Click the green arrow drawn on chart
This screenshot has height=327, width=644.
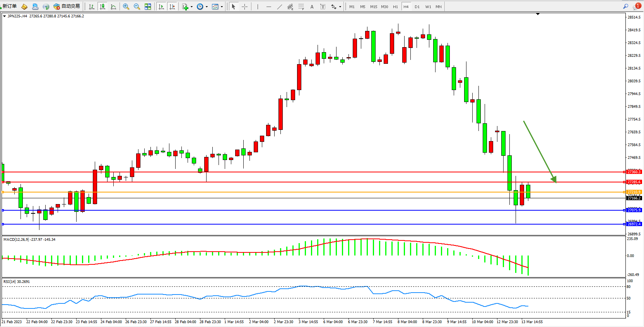point(540,152)
